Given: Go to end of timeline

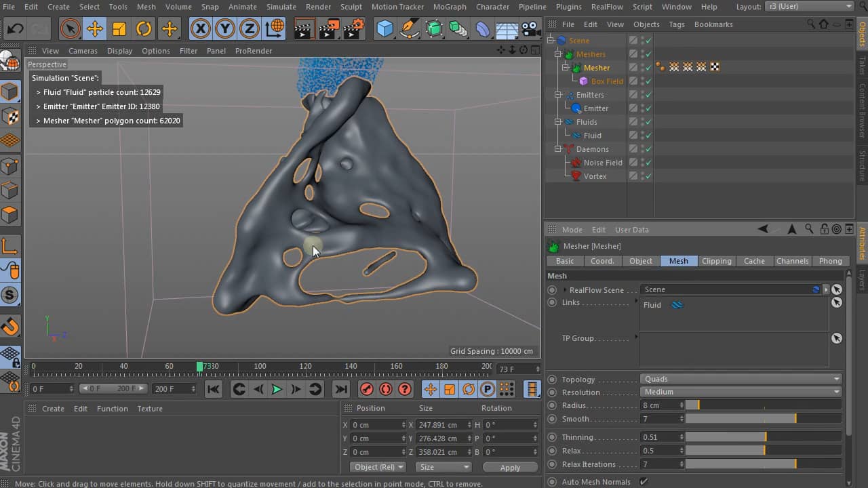Looking at the screenshot, I should (x=341, y=389).
